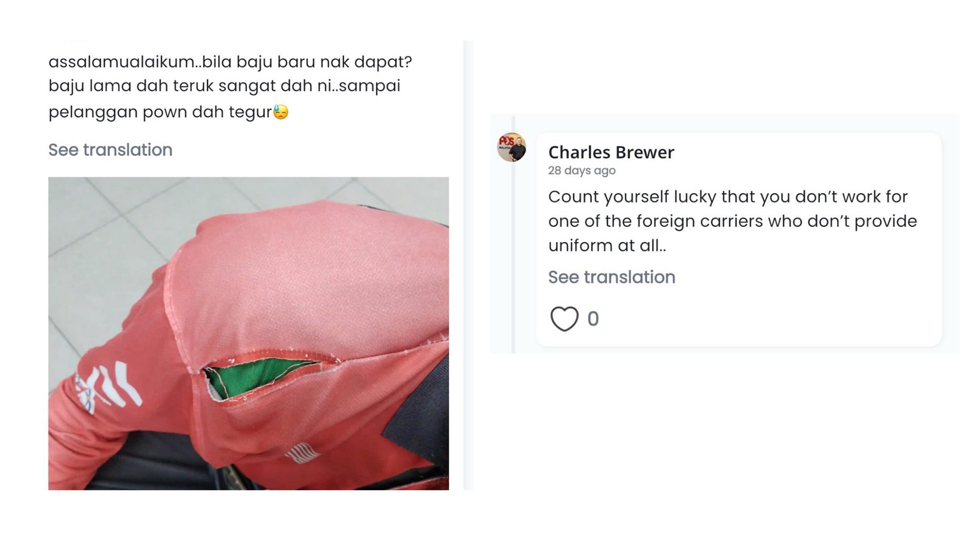Click the word assalamualaikum in the post

coord(121,62)
